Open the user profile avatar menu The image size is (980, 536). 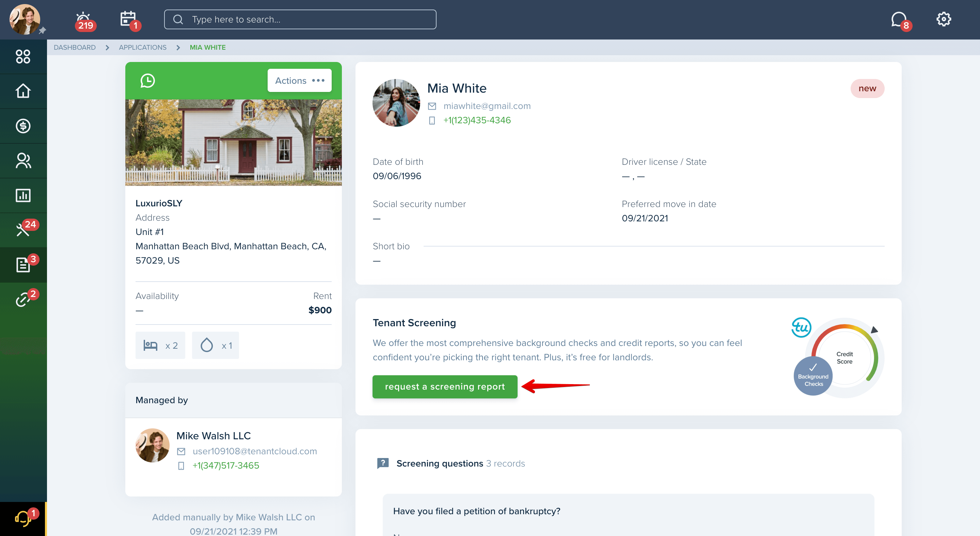tap(25, 19)
